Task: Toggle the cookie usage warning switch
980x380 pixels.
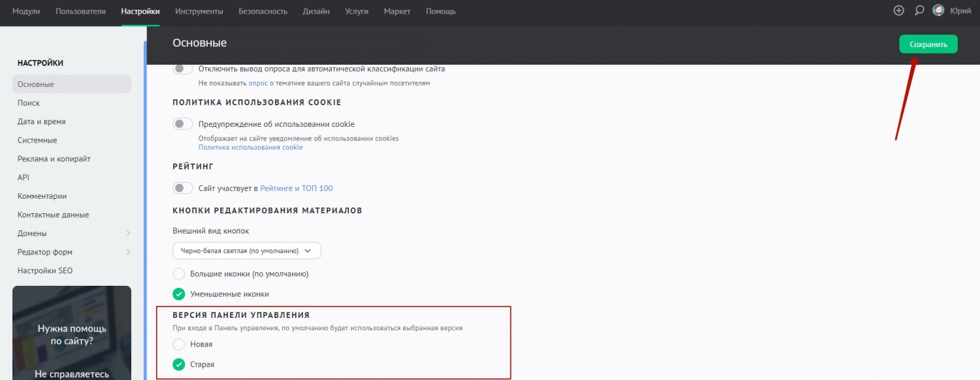Action: tap(183, 124)
